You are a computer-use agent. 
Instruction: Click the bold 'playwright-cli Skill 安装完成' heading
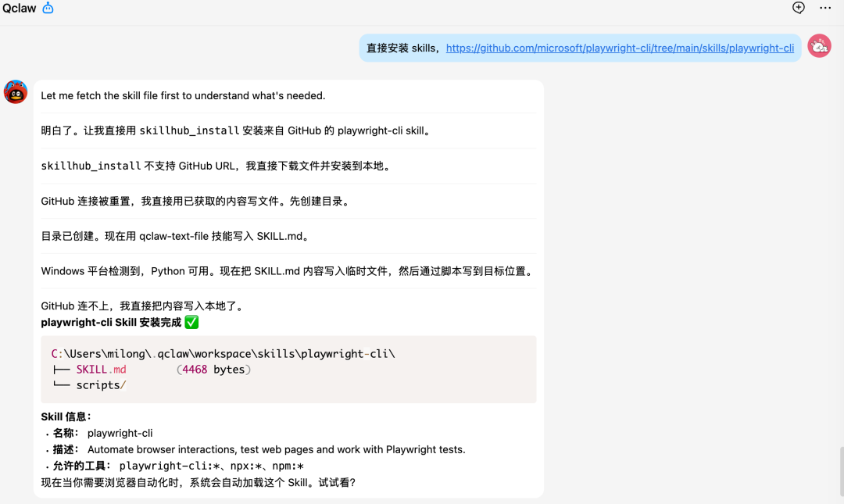pos(111,322)
